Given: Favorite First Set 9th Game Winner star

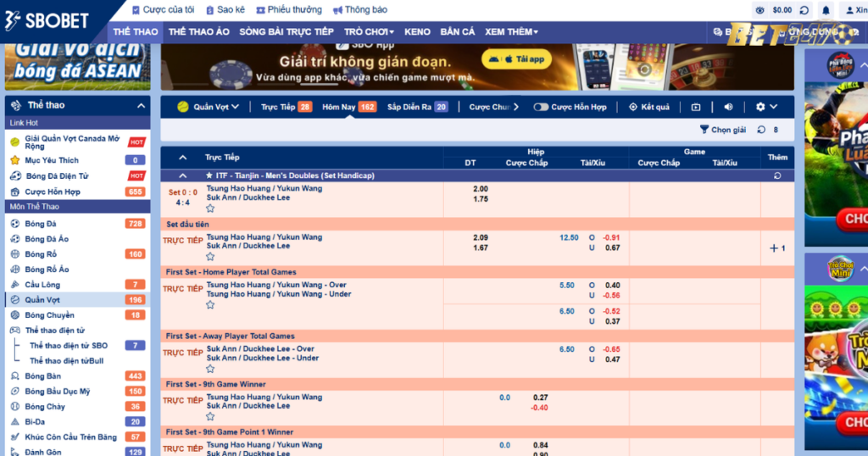Looking at the screenshot, I should point(210,417).
